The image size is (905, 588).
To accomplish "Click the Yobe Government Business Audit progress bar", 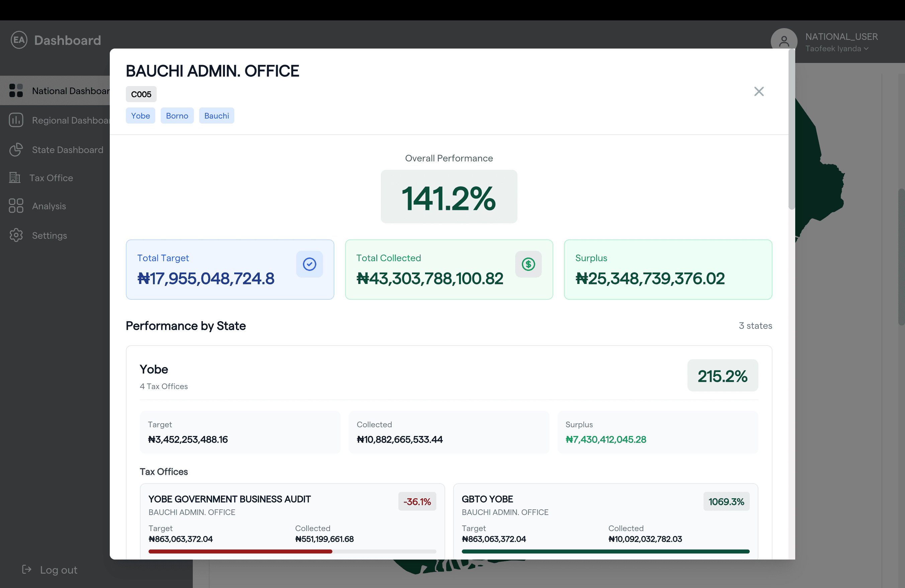I will click(x=292, y=551).
